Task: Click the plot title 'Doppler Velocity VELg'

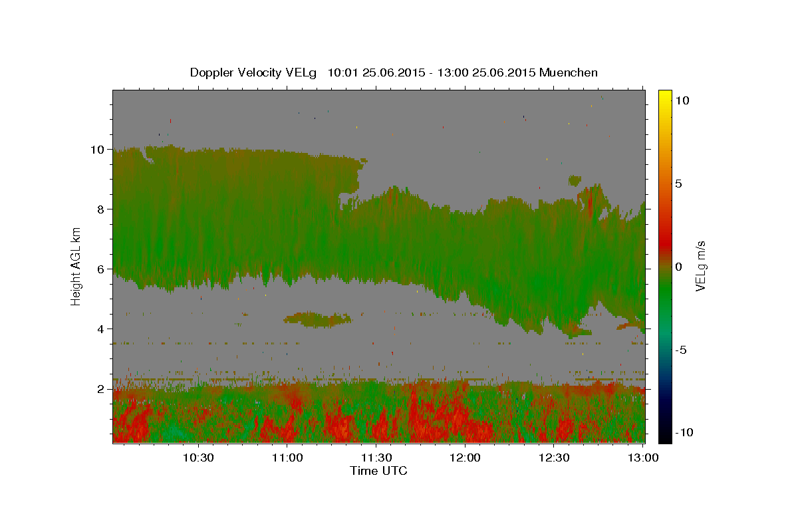Action: pos(253,72)
